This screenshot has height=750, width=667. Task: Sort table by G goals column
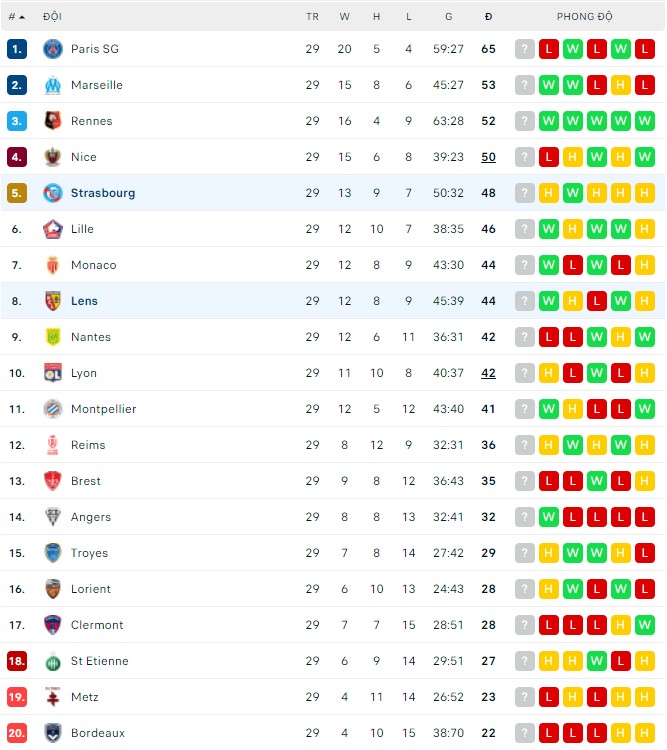[x=448, y=17]
